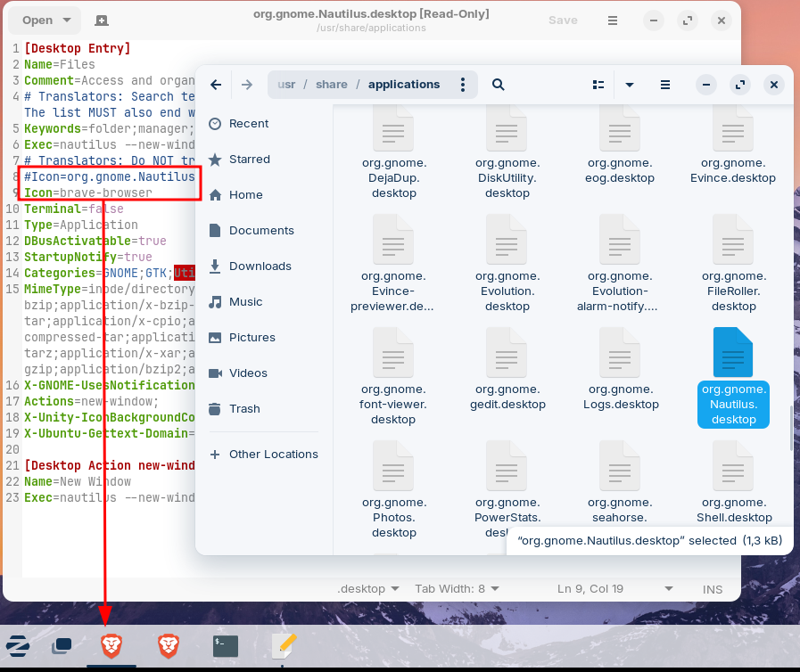Open the Terminal from the taskbar
Viewport: 800px width, 672px height.
225,646
